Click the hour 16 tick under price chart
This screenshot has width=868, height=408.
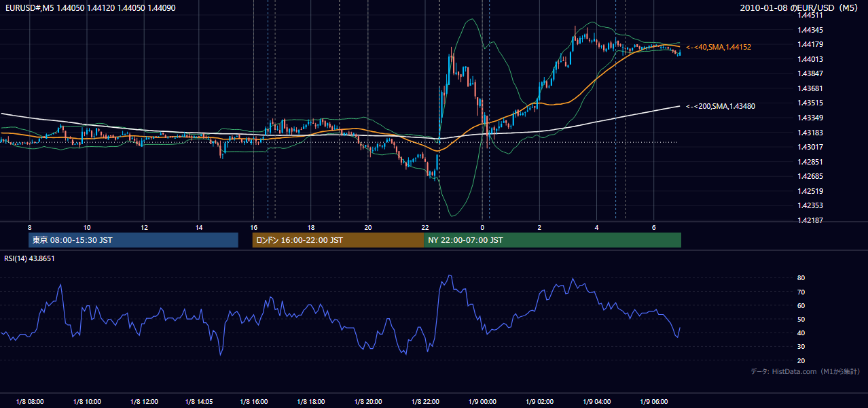coord(254,227)
